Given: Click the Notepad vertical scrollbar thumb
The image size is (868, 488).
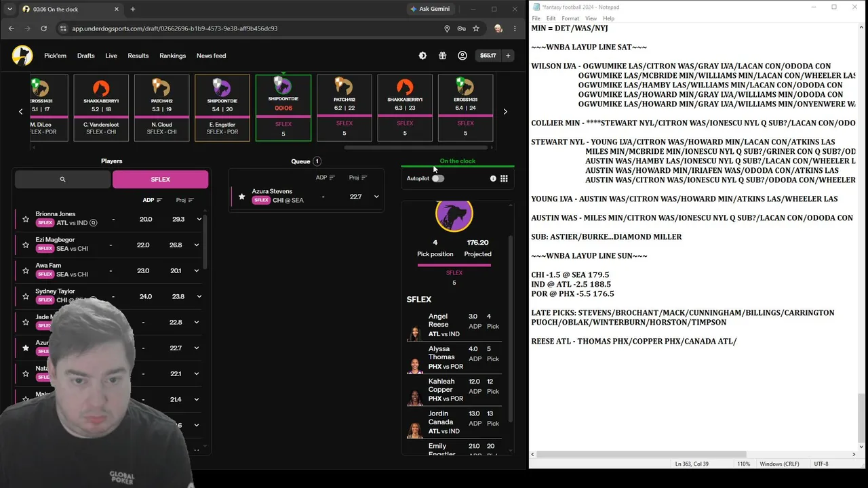Looking at the screenshot, I should 861,418.
